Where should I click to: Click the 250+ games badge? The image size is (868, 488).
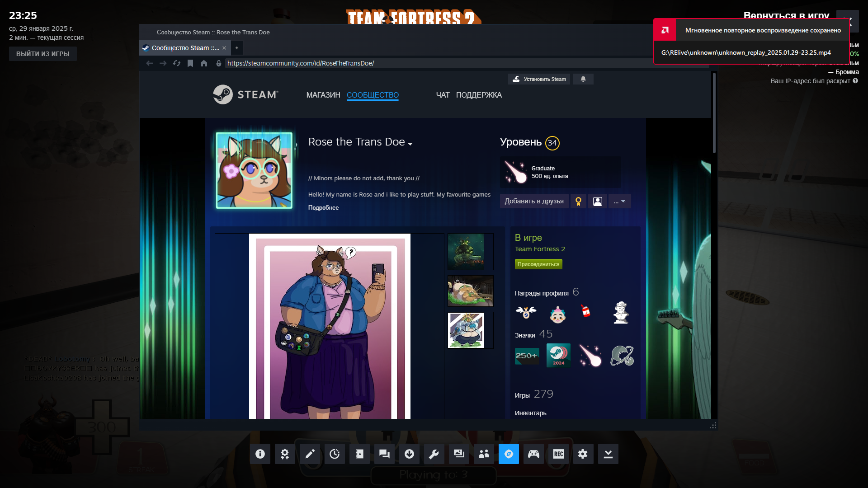coord(527,356)
